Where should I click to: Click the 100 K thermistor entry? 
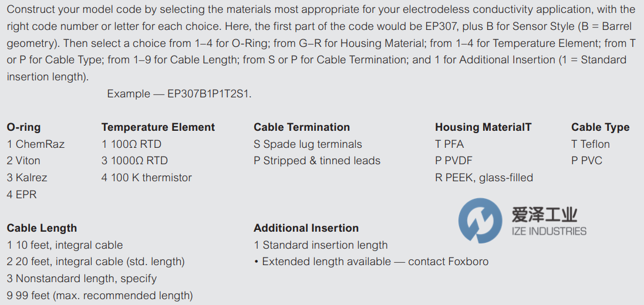[147, 177]
